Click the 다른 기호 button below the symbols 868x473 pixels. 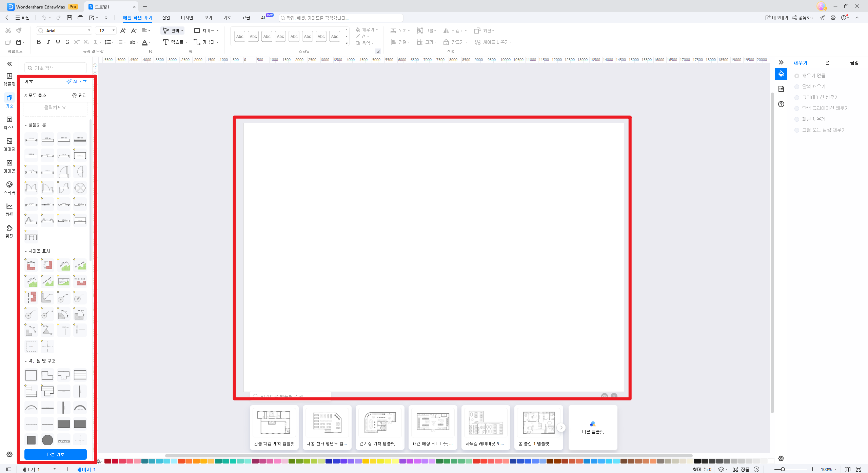[x=55, y=454]
